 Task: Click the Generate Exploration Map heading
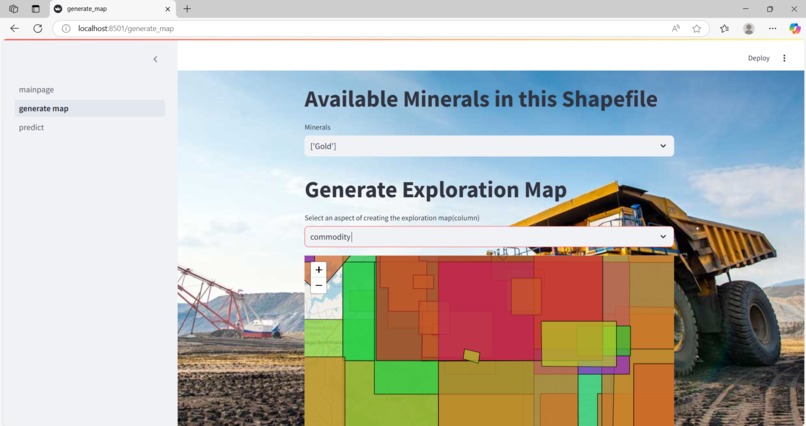pyautogui.click(x=435, y=190)
